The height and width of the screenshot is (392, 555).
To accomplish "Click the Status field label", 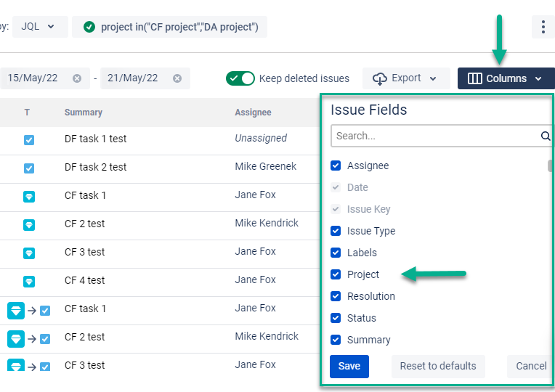I will point(361,319).
